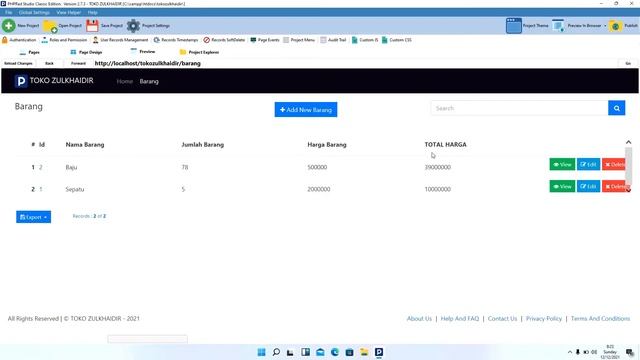Open Microsoft Edge from taskbar
Image resolution: width=640 pixels, height=360 pixels.
335,352
